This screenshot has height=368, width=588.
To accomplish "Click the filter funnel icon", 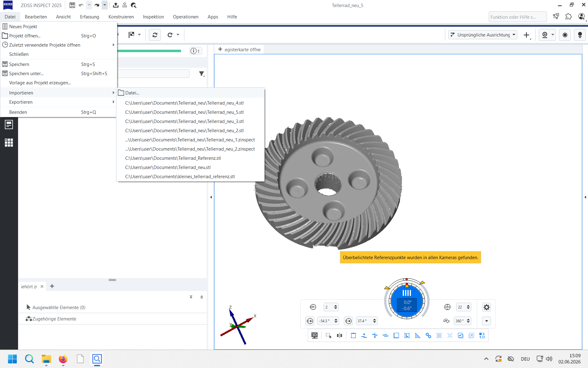I will 202,74.
